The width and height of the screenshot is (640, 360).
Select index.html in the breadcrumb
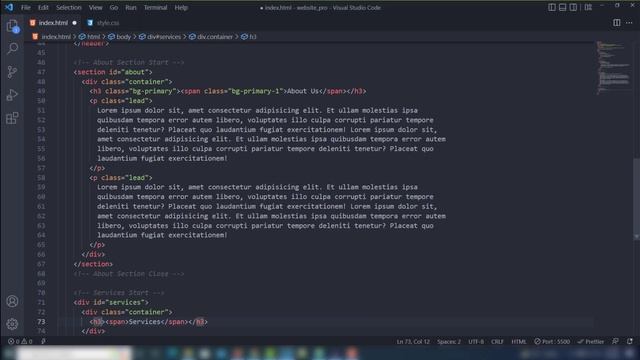tap(56, 37)
